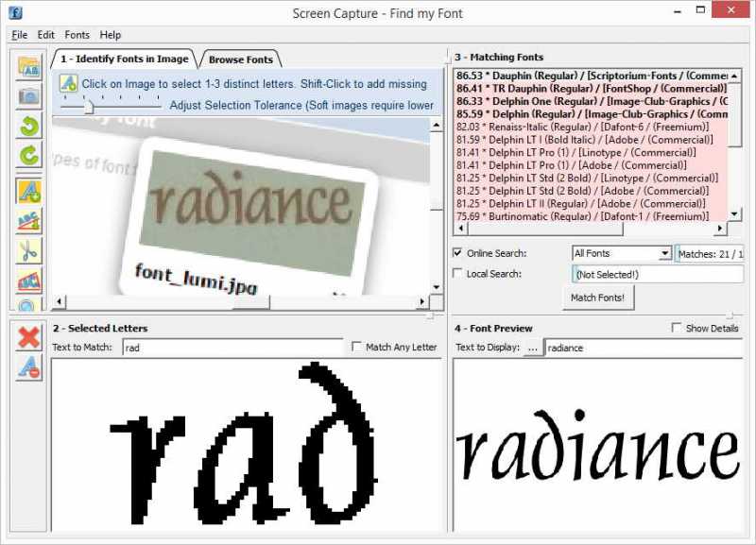Click the image view's scroll down arrow
This screenshot has width=756, height=545.
pos(436,287)
